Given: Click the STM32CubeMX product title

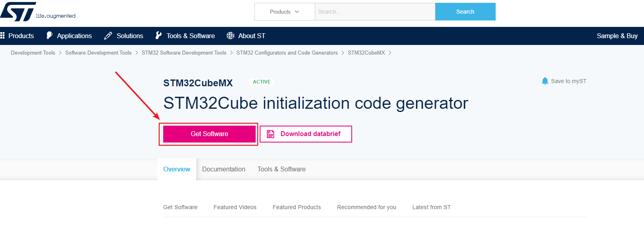Looking at the screenshot, I should (x=198, y=83).
